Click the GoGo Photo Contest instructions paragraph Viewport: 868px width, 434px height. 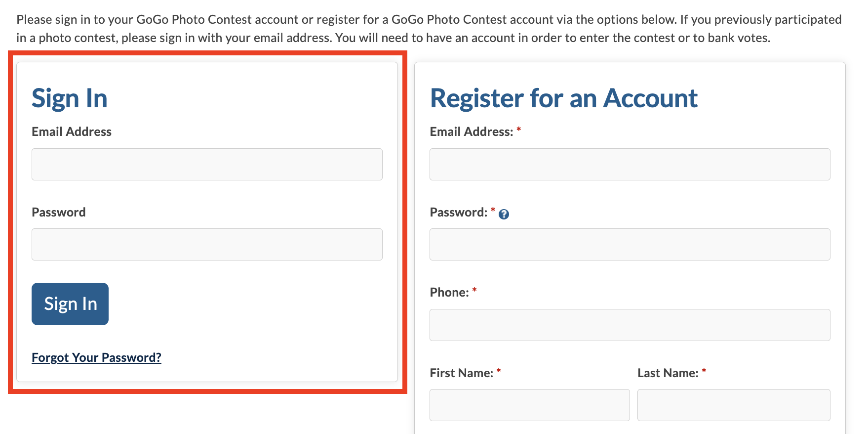pos(429,29)
